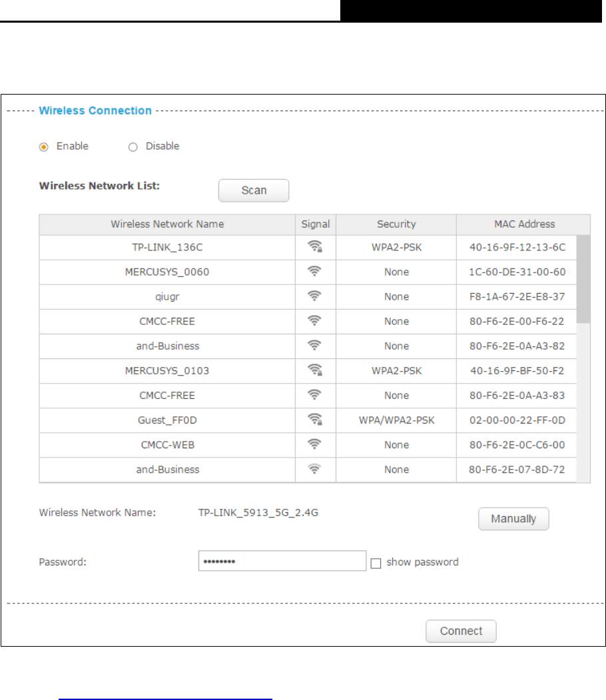
Task: Click signal icon for qiugr network
Action: pos(314,296)
